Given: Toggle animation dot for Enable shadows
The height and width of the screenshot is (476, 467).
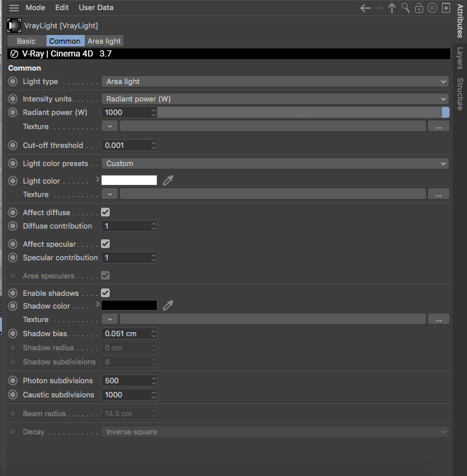Looking at the screenshot, I should 13,293.
